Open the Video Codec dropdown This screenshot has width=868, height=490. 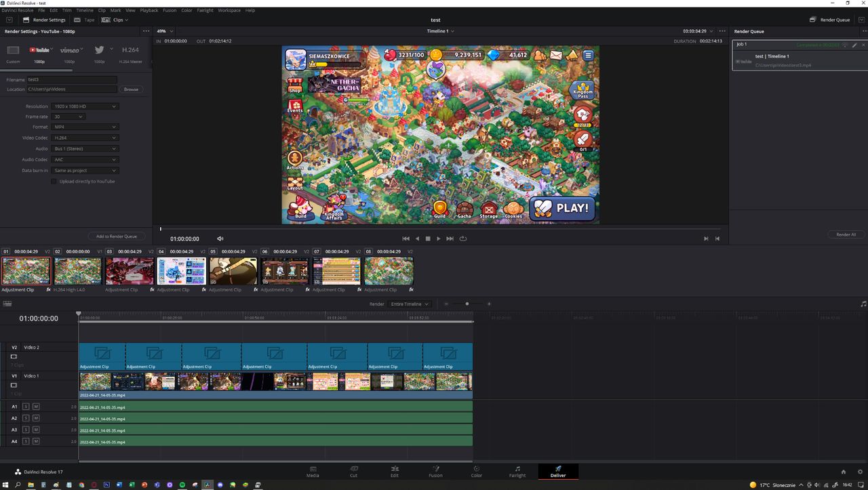pos(85,138)
